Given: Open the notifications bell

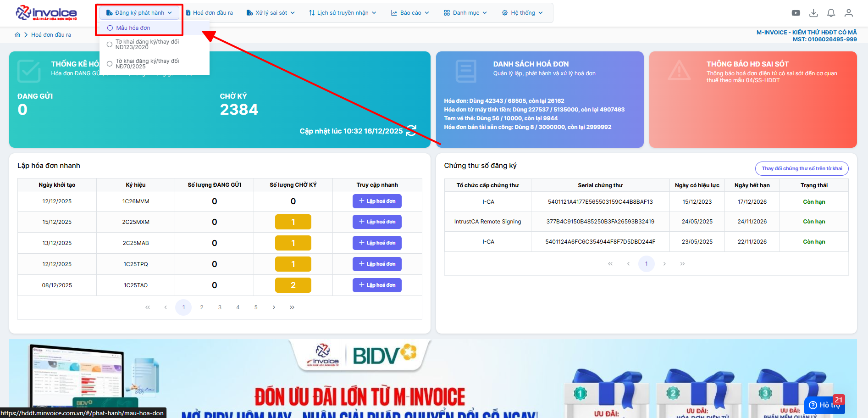Looking at the screenshot, I should [x=831, y=13].
